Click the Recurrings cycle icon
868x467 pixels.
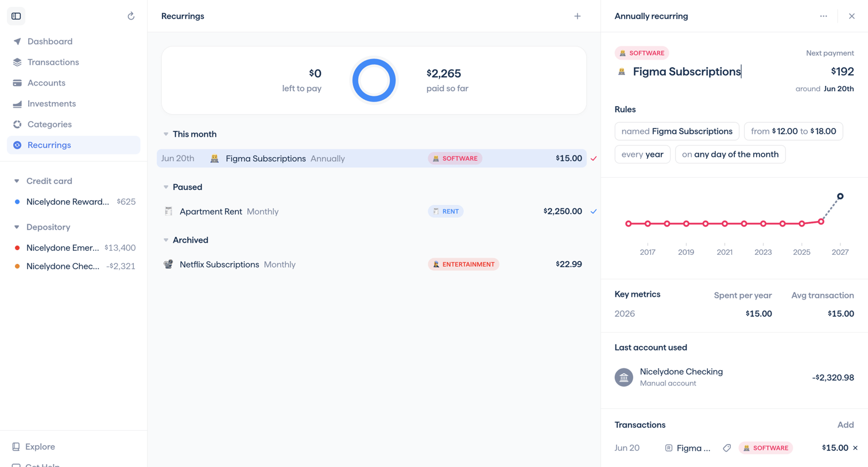point(17,145)
